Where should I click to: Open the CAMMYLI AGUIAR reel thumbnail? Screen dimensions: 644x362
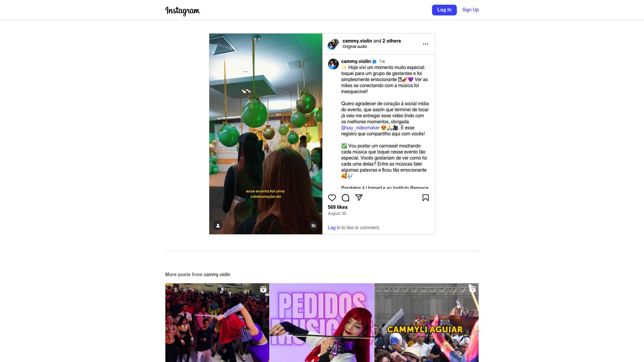(426, 322)
